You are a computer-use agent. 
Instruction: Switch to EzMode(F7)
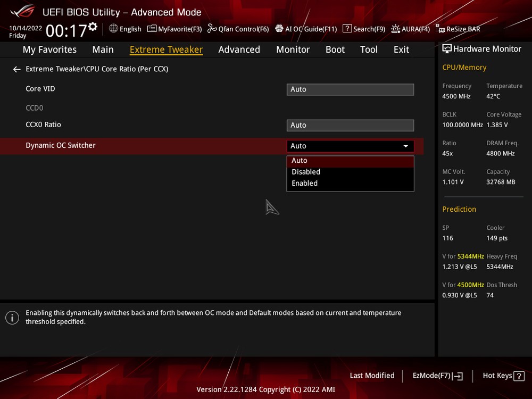click(x=437, y=376)
